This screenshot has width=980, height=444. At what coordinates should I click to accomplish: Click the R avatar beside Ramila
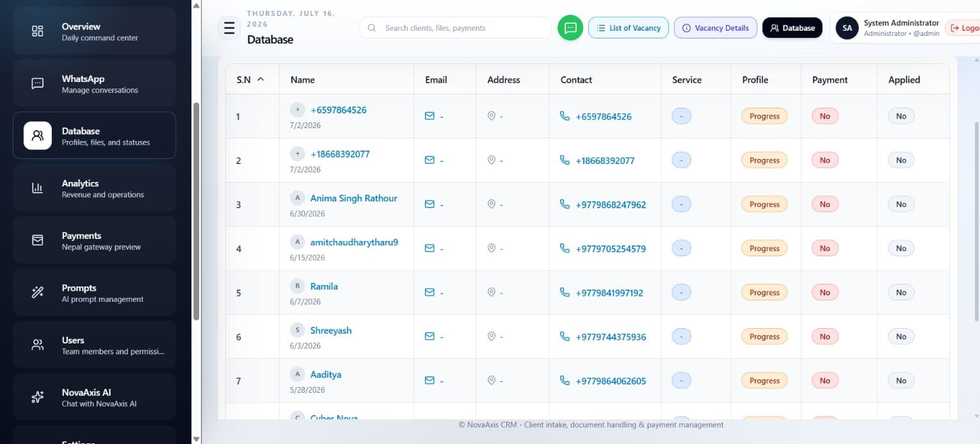click(297, 286)
